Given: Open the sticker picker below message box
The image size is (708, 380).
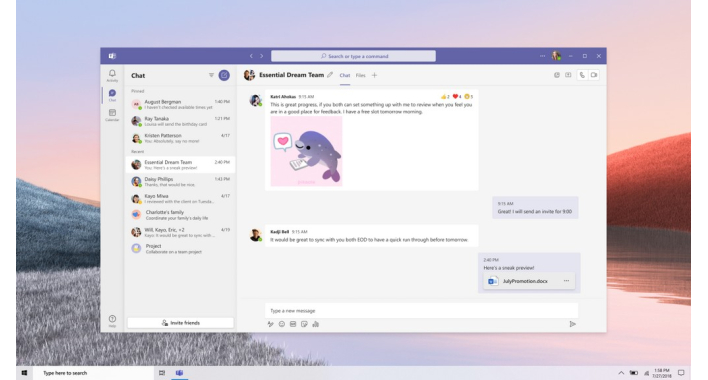Looking at the screenshot, I should [304, 324].
